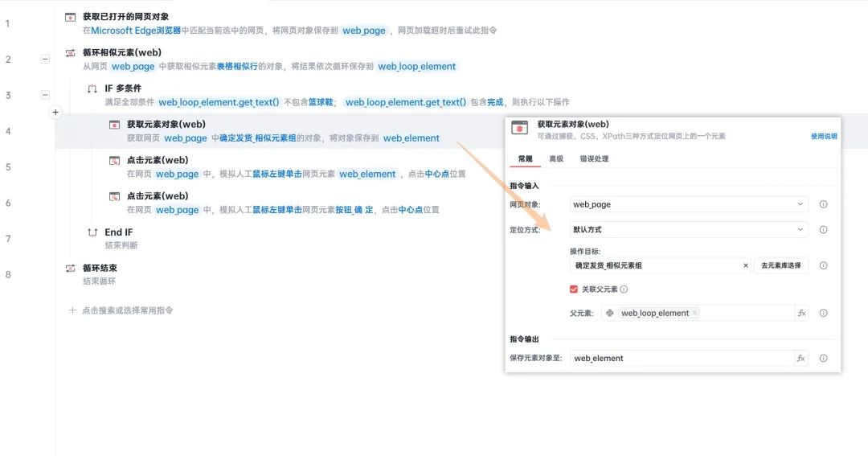The width and height of the screenshot is (868, 456).
Task: Click the 获取已打开的网页对象 step icon
Action: (70, 17)
